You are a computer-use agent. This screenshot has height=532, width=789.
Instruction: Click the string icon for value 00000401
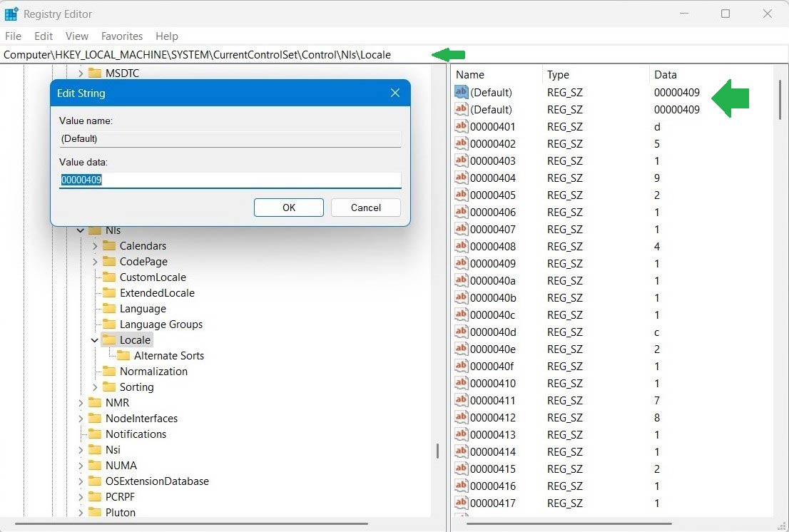click(461, 126)
